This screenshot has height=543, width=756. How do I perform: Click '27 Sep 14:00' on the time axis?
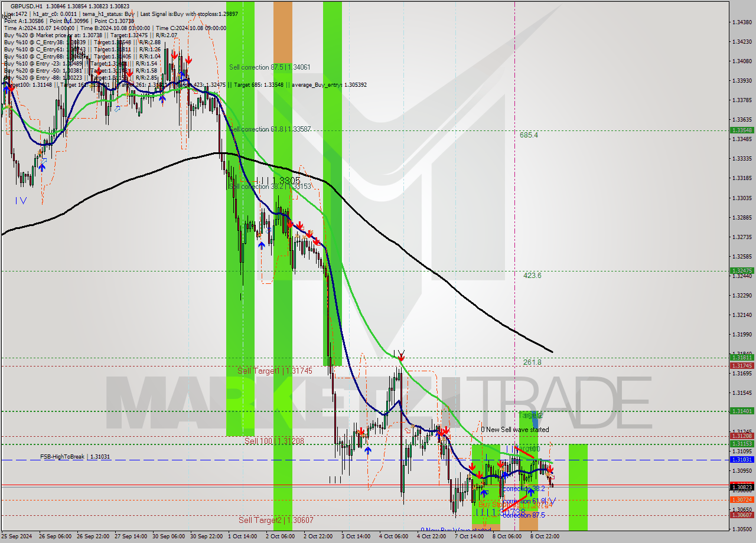click(x=132, y=537)
